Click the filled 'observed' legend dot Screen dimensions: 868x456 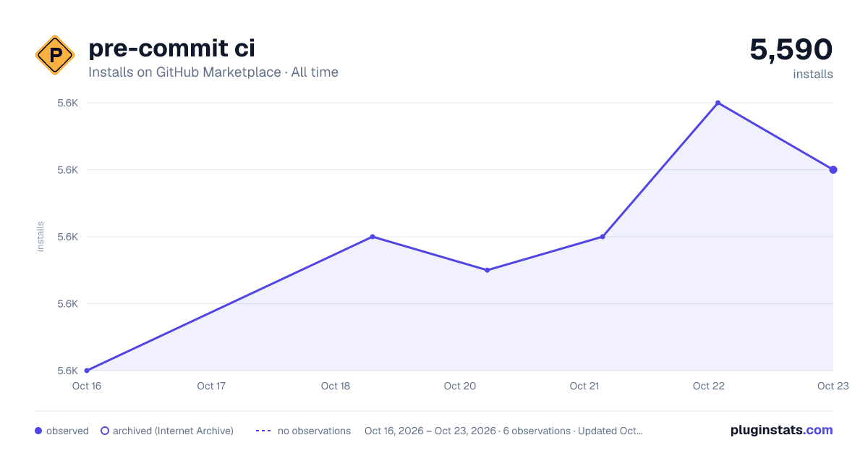coord(38,431)
